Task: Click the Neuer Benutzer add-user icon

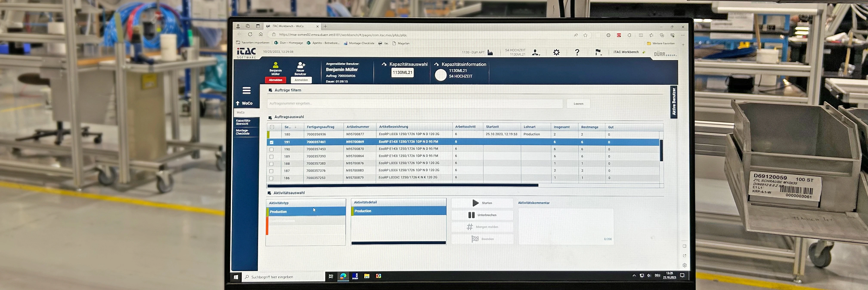Action: coord(301,65)
